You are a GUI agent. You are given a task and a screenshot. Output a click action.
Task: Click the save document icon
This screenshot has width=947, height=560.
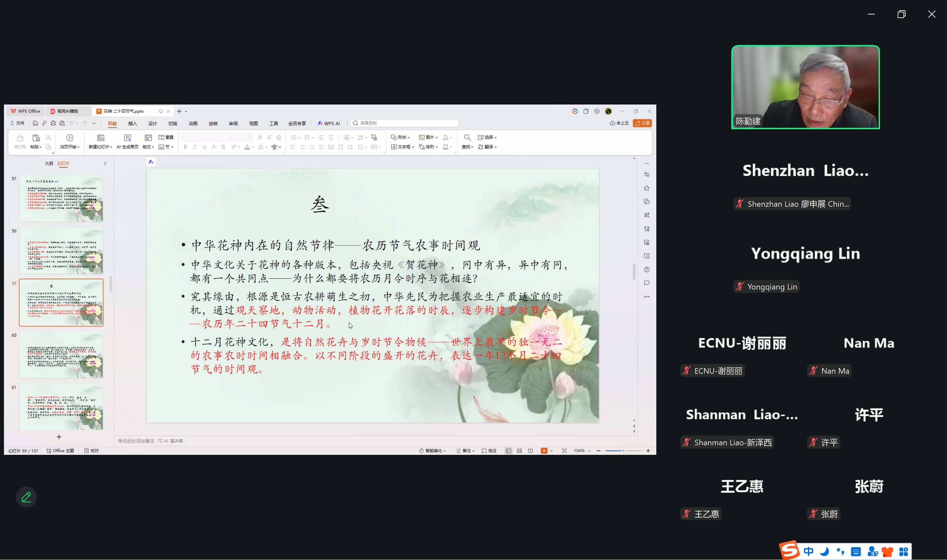pyautogui.click(x=36, y=123)
